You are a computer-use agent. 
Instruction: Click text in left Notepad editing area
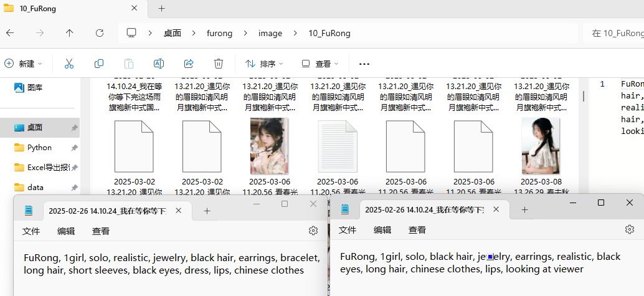[x=172, y=264]
